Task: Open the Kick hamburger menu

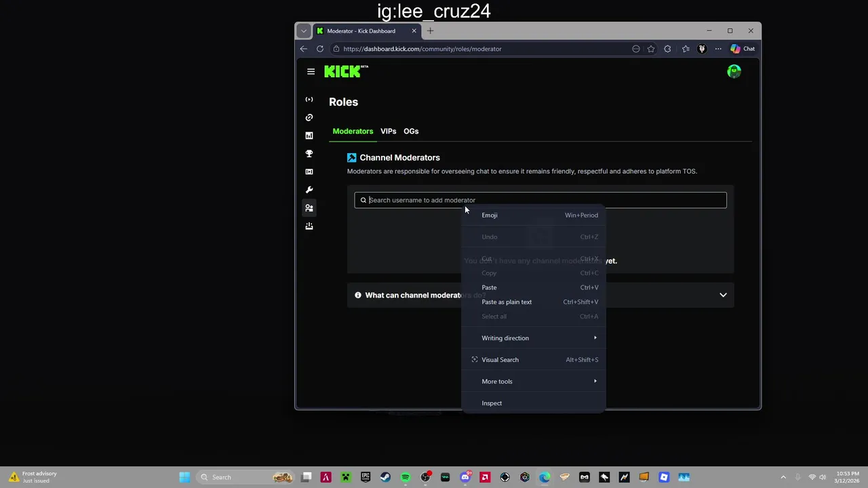Action: (311, 71)
